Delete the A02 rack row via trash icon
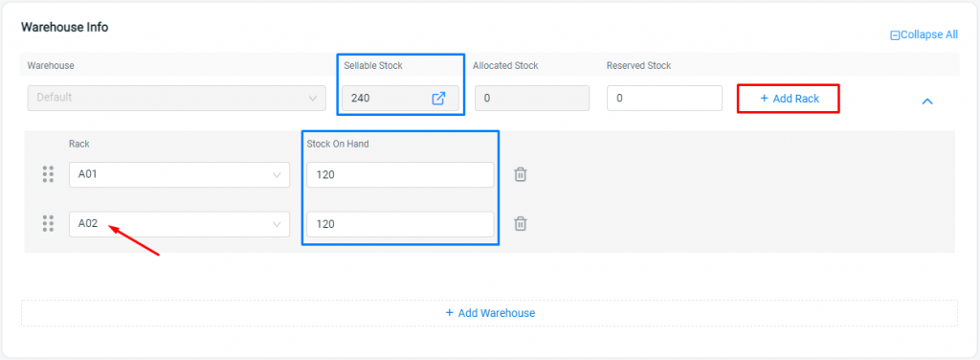This screenshot has width=980, height=360. point(520,224)
